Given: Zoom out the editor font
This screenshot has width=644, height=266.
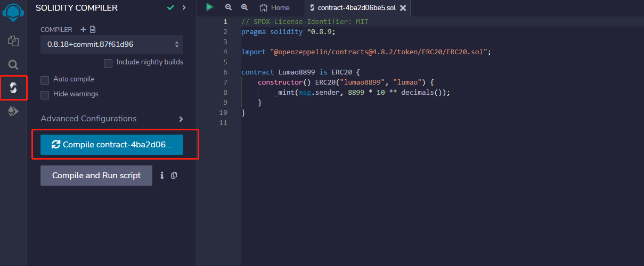Looking at the screenshot, I should pyautogui.click(x=229, y=7).
